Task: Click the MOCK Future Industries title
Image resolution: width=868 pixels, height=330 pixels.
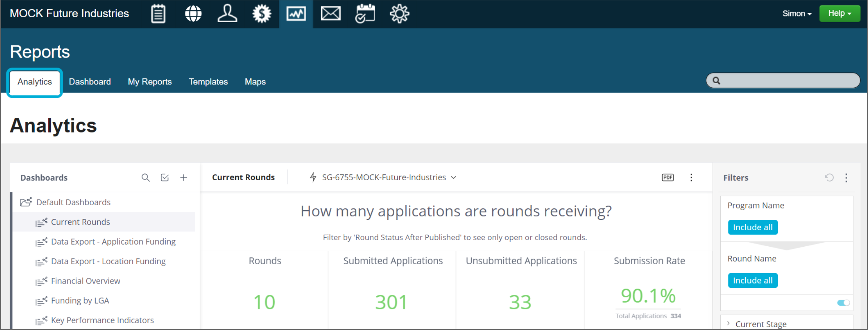Action: tap(69, 14)
